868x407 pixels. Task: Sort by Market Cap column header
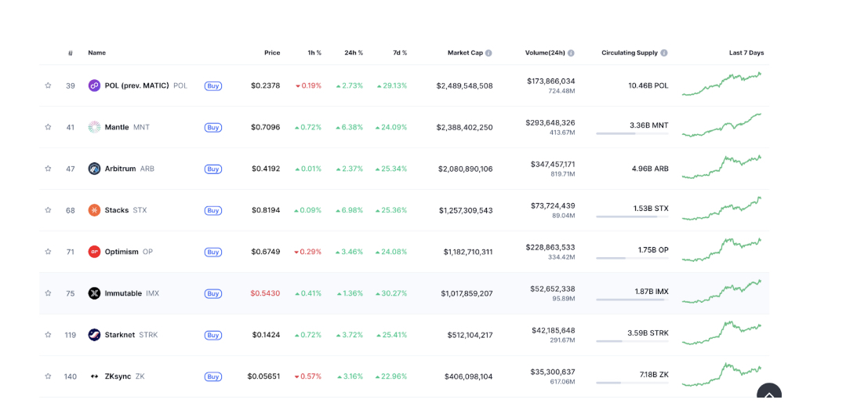click(x=465, y=53)
